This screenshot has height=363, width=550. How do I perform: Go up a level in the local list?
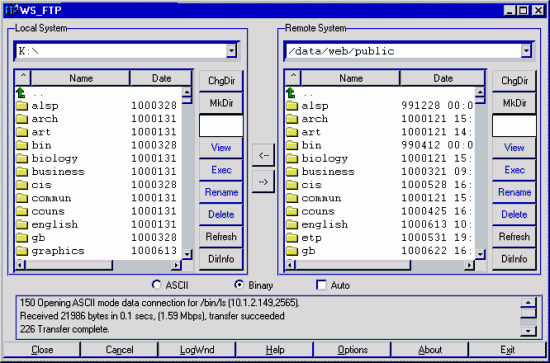click(21, 93)
